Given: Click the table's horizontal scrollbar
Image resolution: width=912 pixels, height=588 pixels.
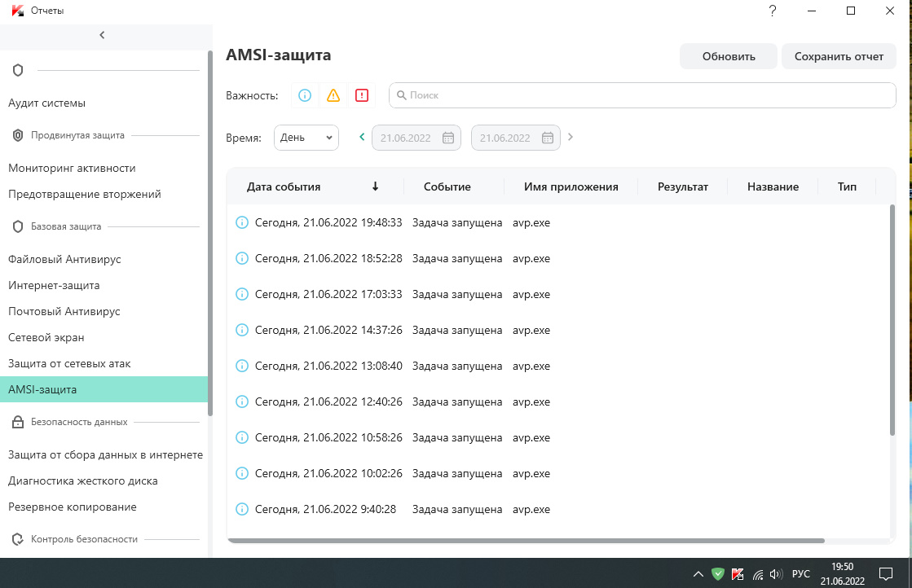Looking at the screenshot, I should tap(526, 540).
